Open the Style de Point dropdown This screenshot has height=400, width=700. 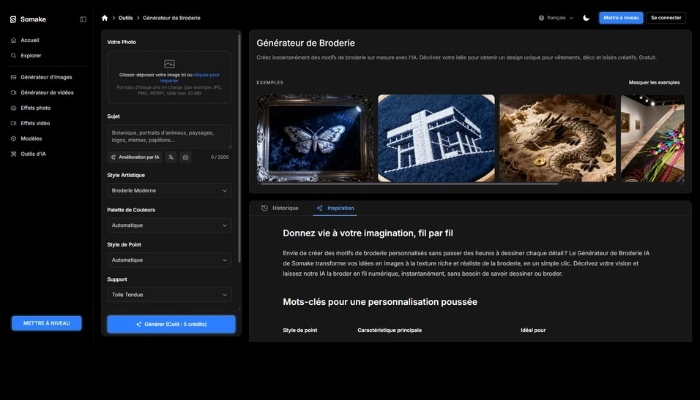(169, 260)
